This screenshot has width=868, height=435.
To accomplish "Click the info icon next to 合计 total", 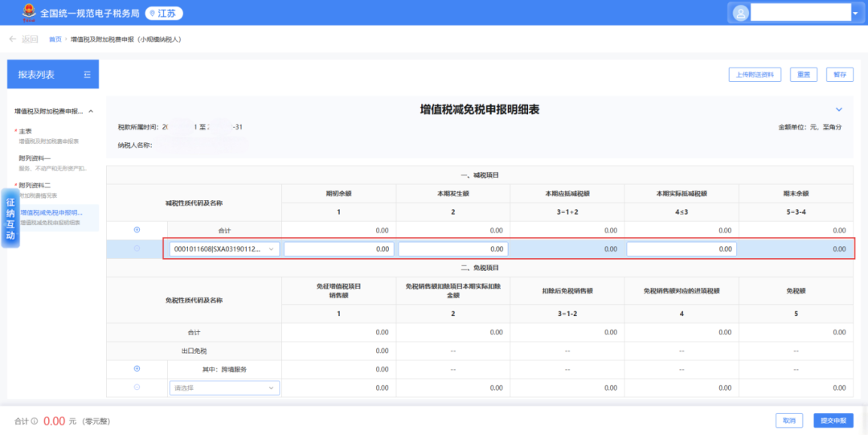I will click(x=35, y=421).
